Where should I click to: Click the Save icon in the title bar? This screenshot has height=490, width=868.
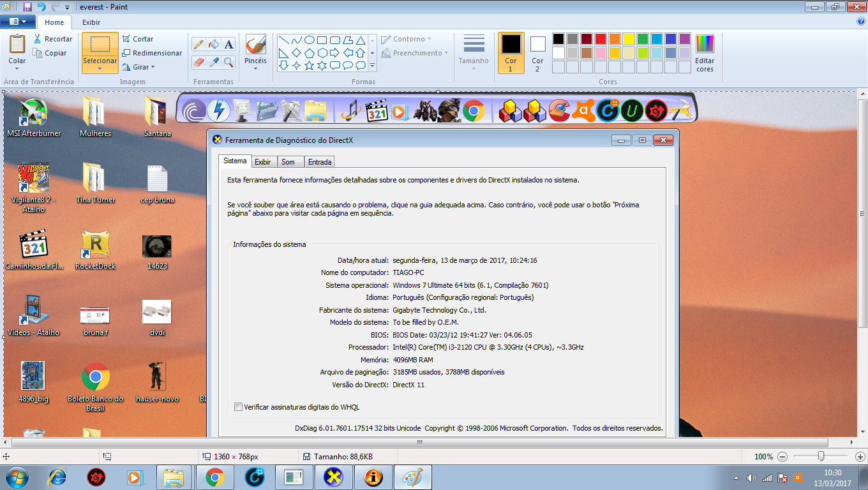click(27, 7)
